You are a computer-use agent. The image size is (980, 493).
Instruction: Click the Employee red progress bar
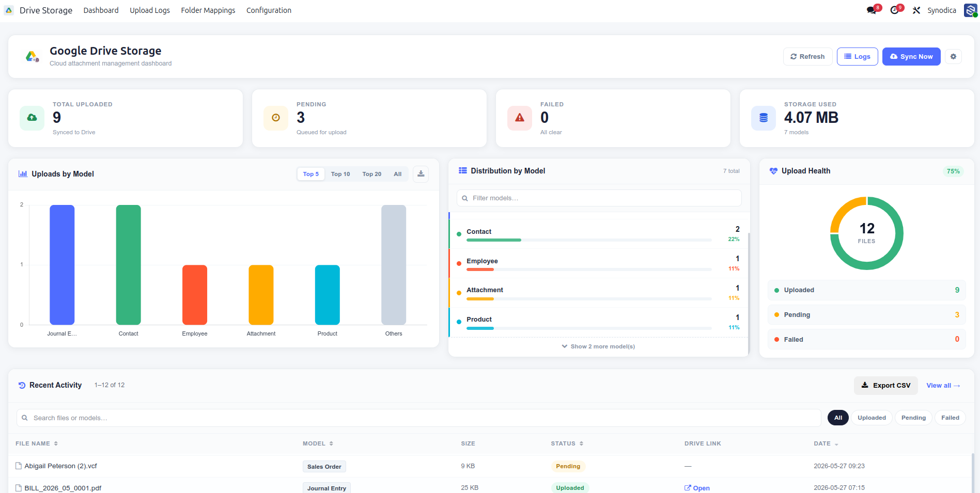pos(480,269)
